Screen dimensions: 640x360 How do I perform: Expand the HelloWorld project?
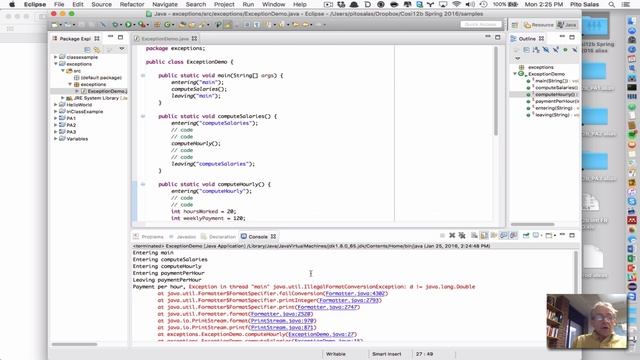[x=56, y=104]
